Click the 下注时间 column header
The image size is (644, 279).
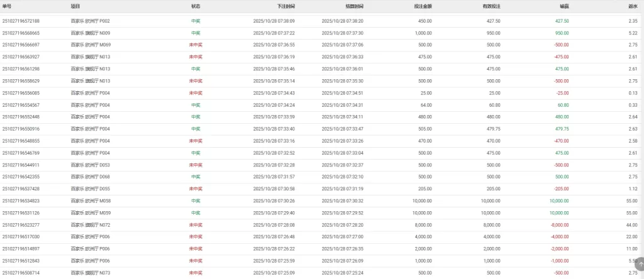[x=286, y=6]
